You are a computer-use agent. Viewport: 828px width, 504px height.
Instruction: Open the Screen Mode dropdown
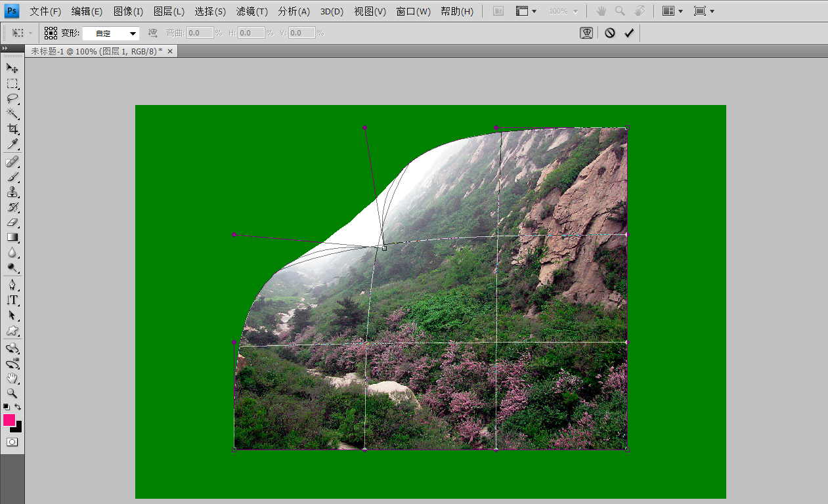pyautogui.click(x=705, y=11)
